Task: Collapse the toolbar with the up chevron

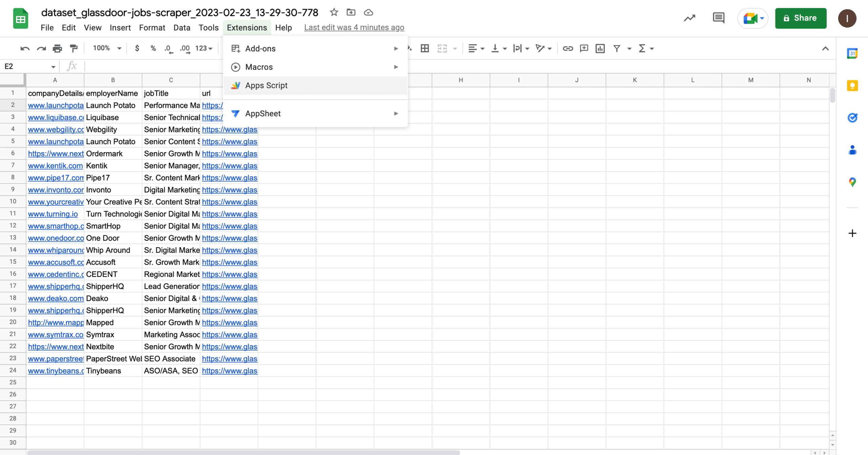Action: click(825, 49)
